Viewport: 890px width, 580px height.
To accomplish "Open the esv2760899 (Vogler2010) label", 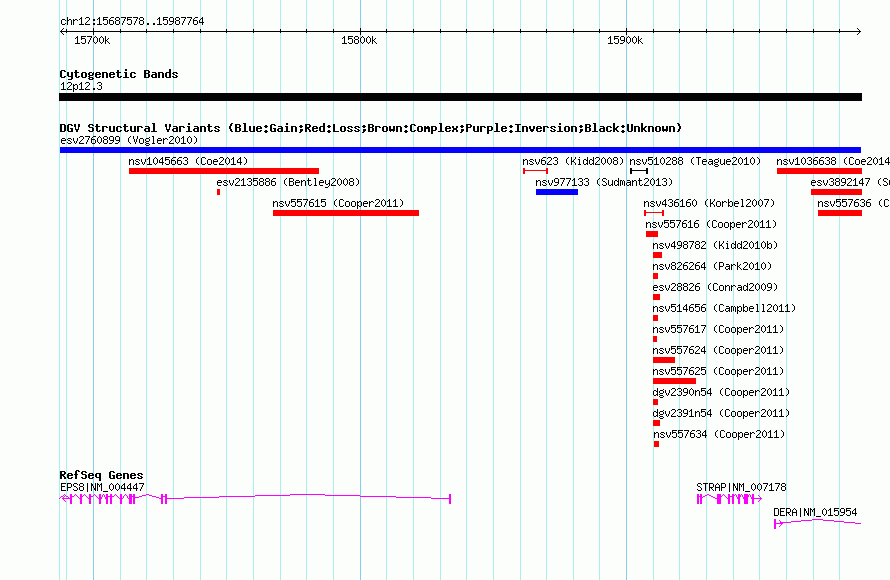I will point(129,140).
